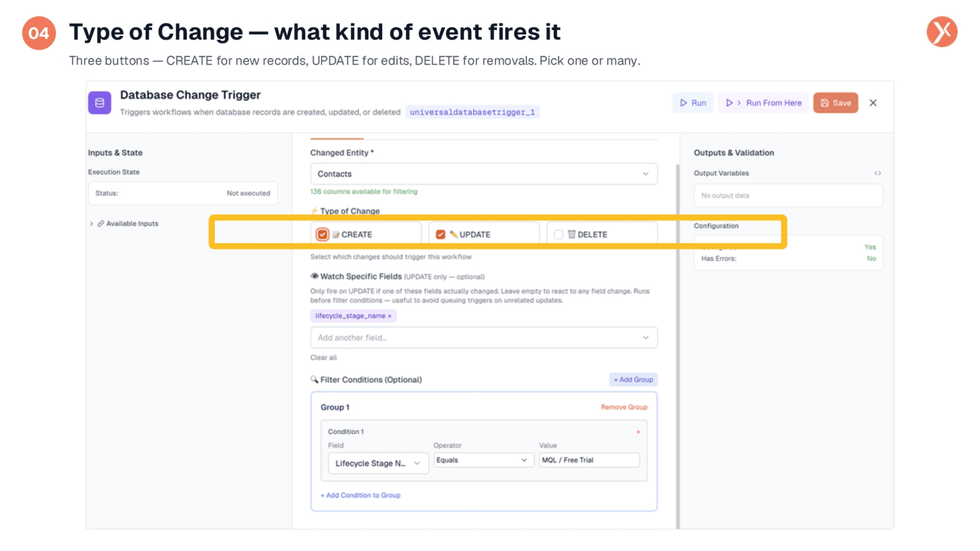Open the Add another field dropdown

(x=483, y=337)
